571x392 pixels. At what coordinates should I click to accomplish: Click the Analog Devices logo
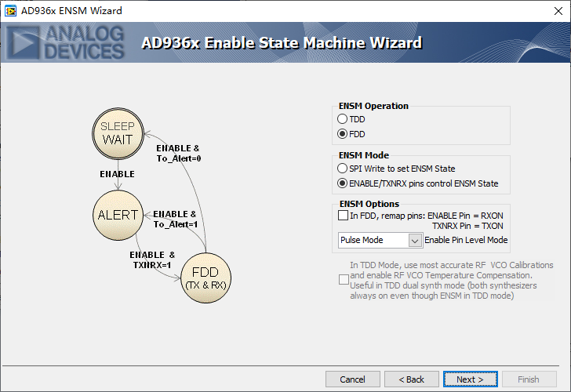point(66,42)
